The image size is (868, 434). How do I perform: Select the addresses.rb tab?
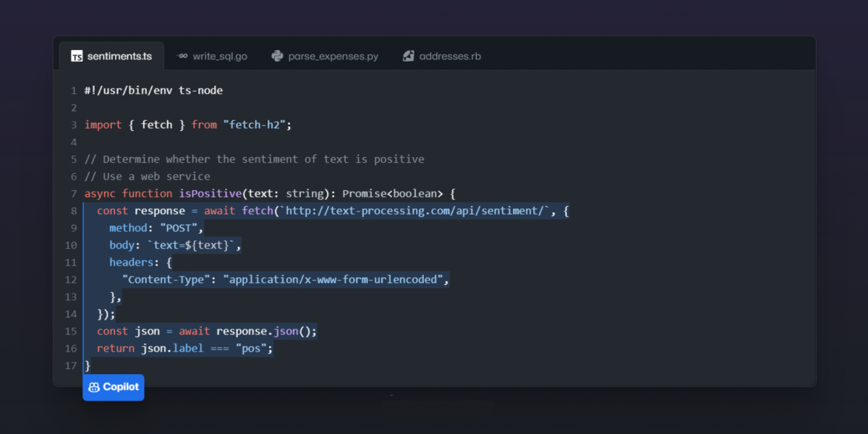click(x=450, y=56)
